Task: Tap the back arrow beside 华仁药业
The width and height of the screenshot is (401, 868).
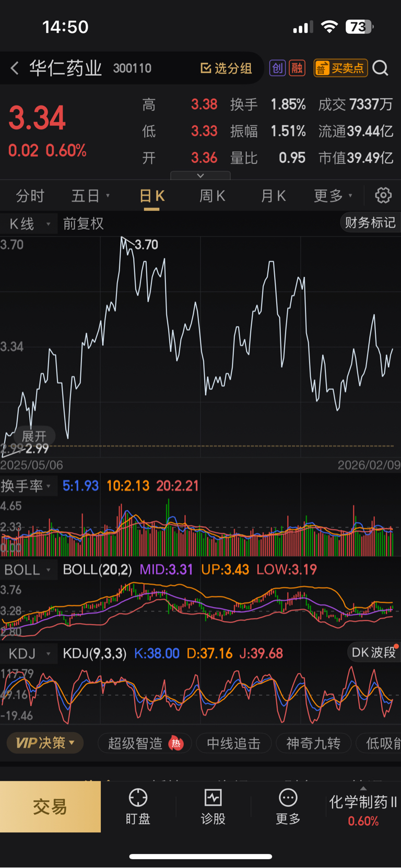Action: tap(15, 68)
